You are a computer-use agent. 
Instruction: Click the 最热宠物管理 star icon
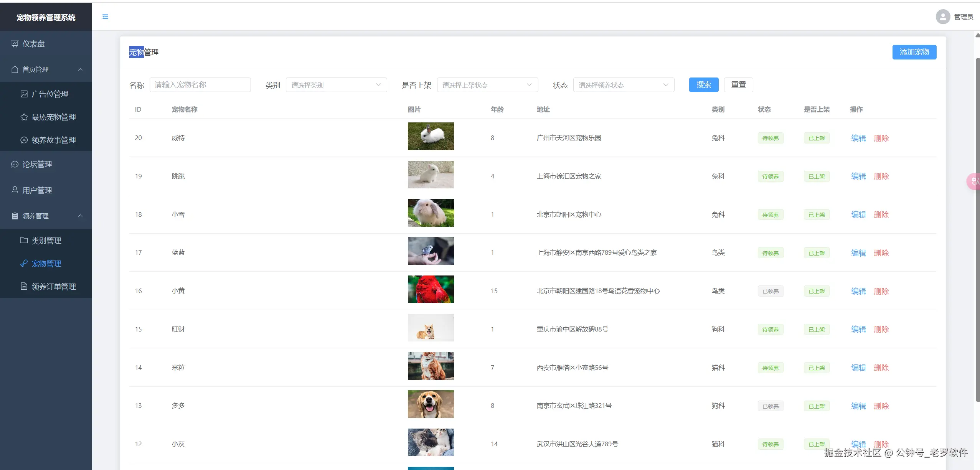coord(24,117)
